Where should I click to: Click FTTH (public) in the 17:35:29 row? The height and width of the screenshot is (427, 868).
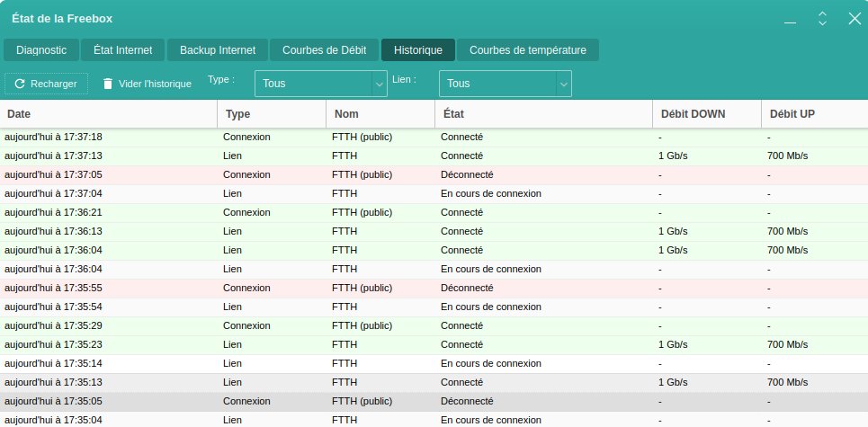[362, 325]
